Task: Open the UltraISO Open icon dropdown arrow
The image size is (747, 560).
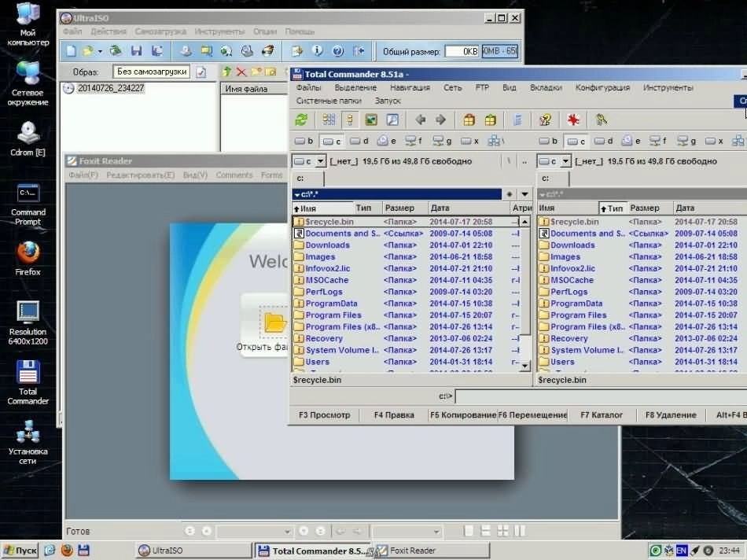Action: (100, 51)
